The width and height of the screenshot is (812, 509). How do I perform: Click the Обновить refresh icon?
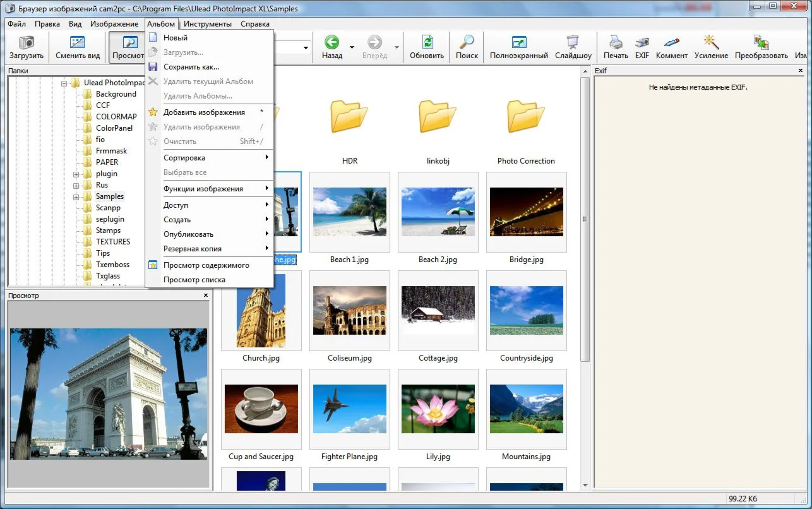point(427,43)
